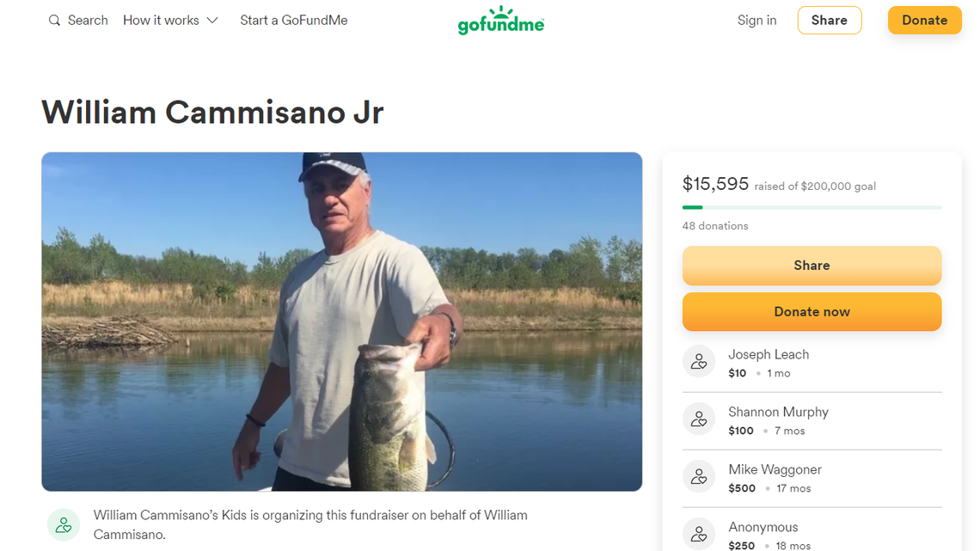The image size is (980, 551).
Task: Click the 48 donations count
Action: pyautogui.click(x=715, y=226)
